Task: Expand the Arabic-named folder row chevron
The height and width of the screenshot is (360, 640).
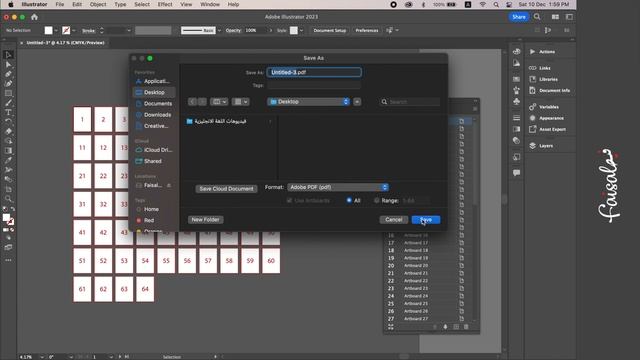Action: click(270, 122)
